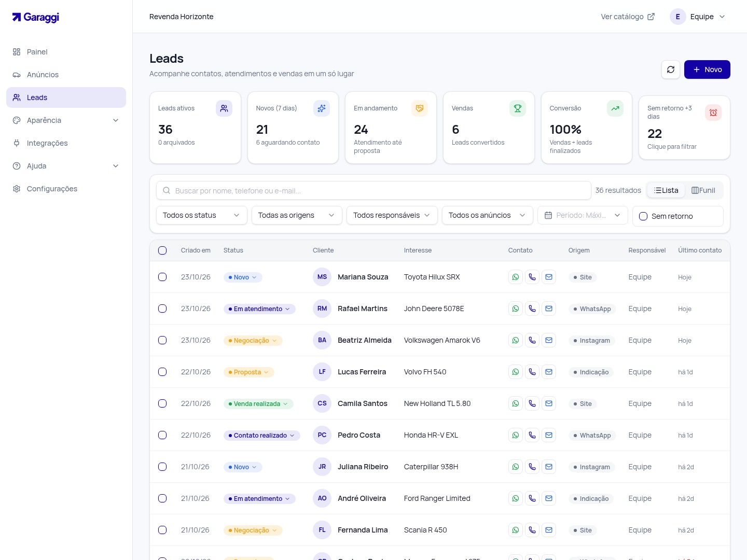Select Rafael Martins row checkbox
This screenshot has width=747, height=560.
(x=162, y=309)
